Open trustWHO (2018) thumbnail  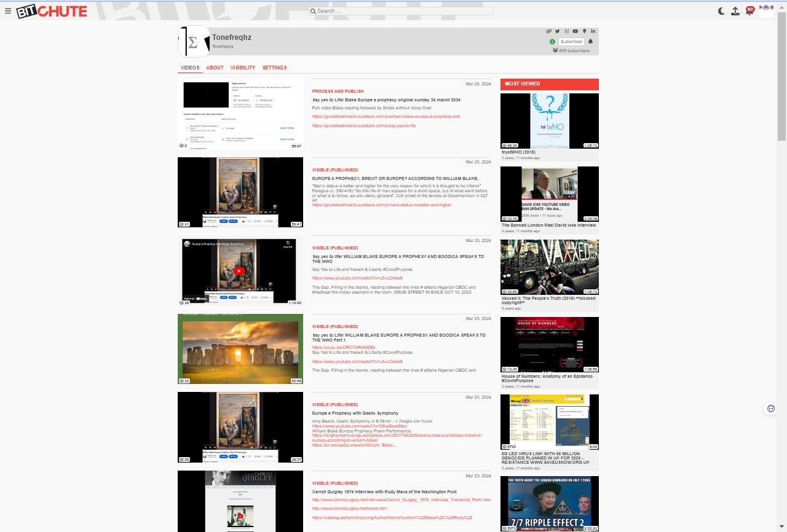click(x=549, y=121)
